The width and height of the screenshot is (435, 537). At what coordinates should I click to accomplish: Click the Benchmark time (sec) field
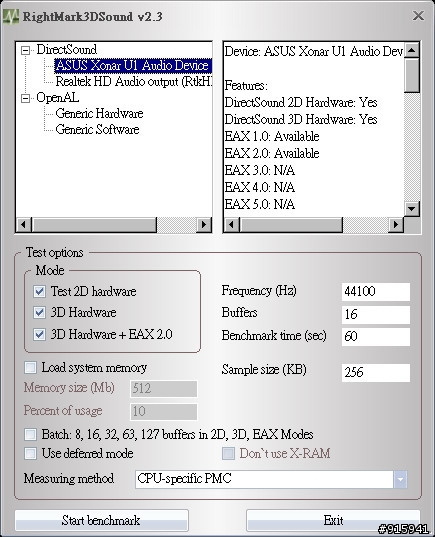click(x=376, y=337)
